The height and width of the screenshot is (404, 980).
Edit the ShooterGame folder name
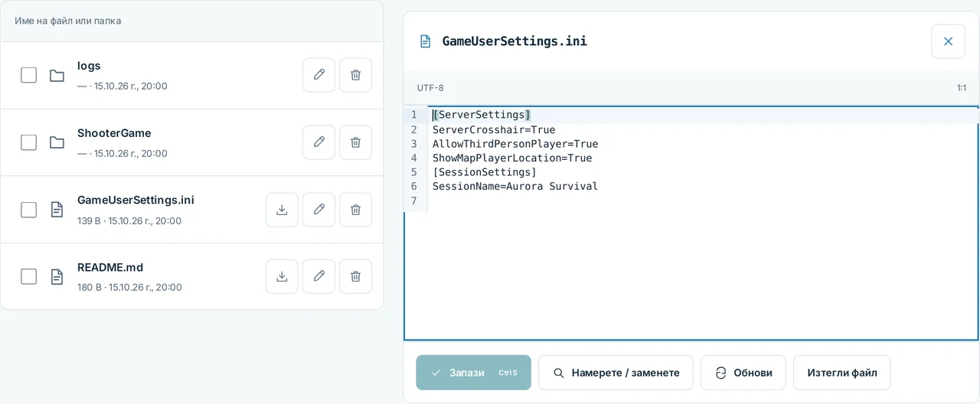click(318, 142)
